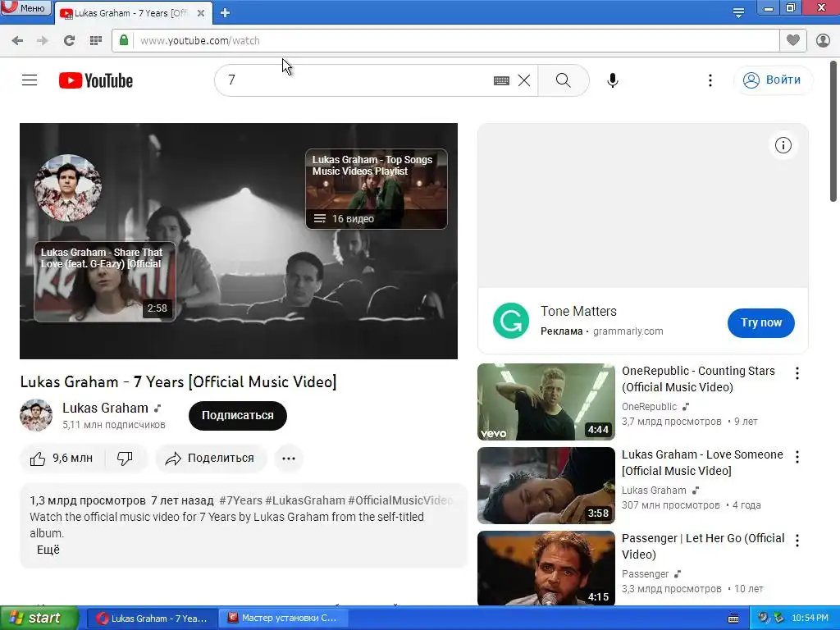Open Passenger | Let Her Go title
The image size is (840, 630).
click(x=703, y=546)
